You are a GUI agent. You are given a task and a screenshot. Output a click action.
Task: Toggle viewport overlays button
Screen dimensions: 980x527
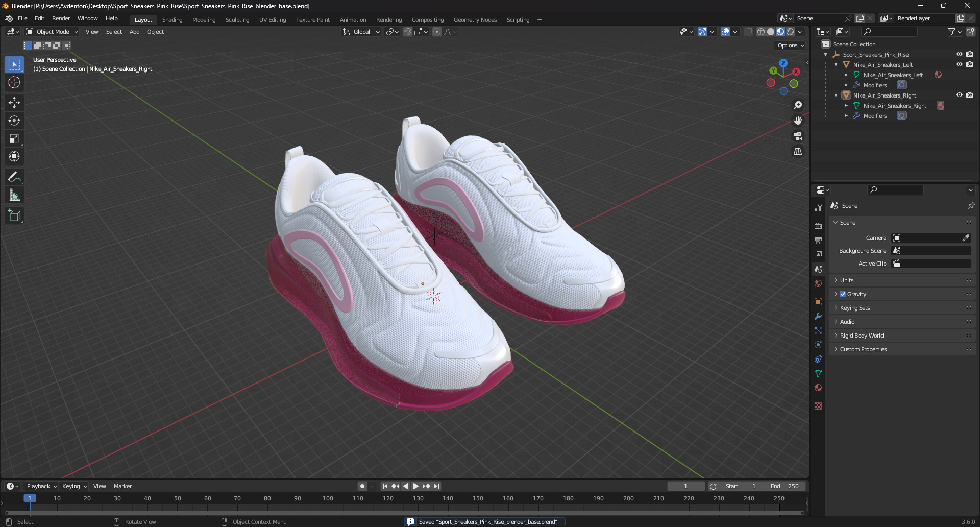[725, 32]
